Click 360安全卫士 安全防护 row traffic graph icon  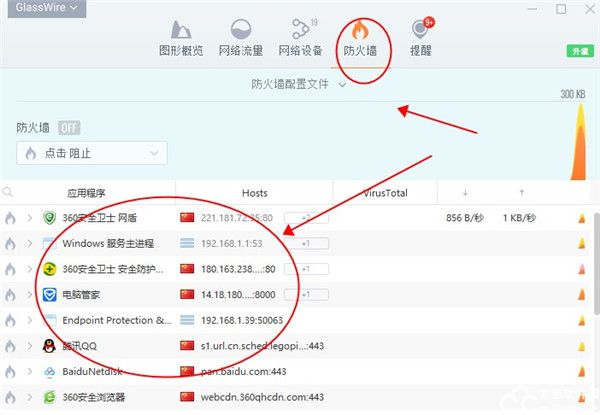coord(582,270)
